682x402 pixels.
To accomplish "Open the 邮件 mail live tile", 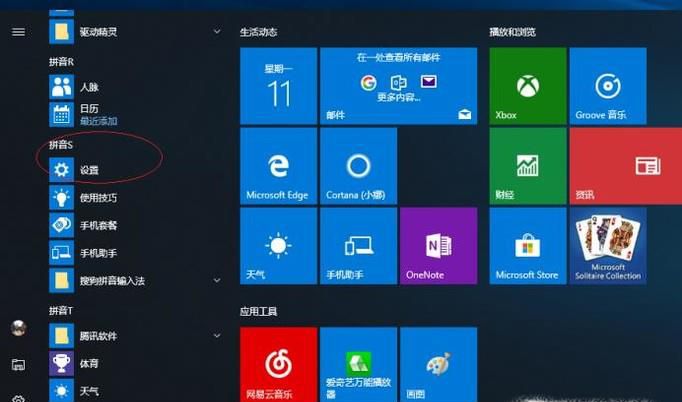I will pos(398,86).
